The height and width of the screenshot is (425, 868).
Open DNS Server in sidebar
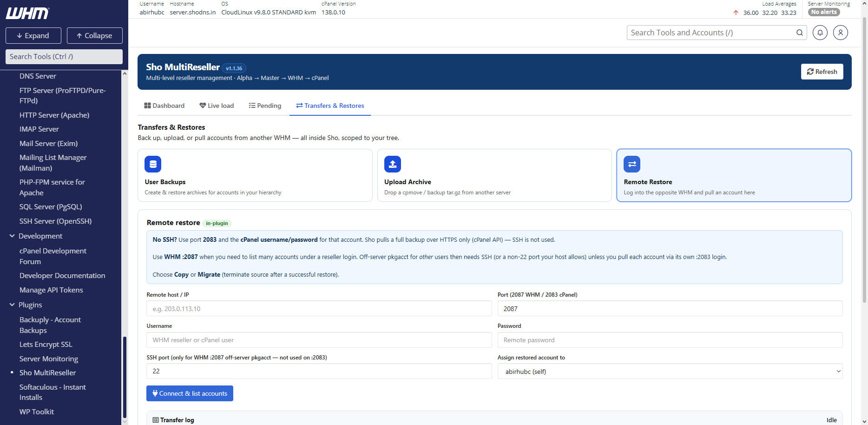tap(38, 76)
